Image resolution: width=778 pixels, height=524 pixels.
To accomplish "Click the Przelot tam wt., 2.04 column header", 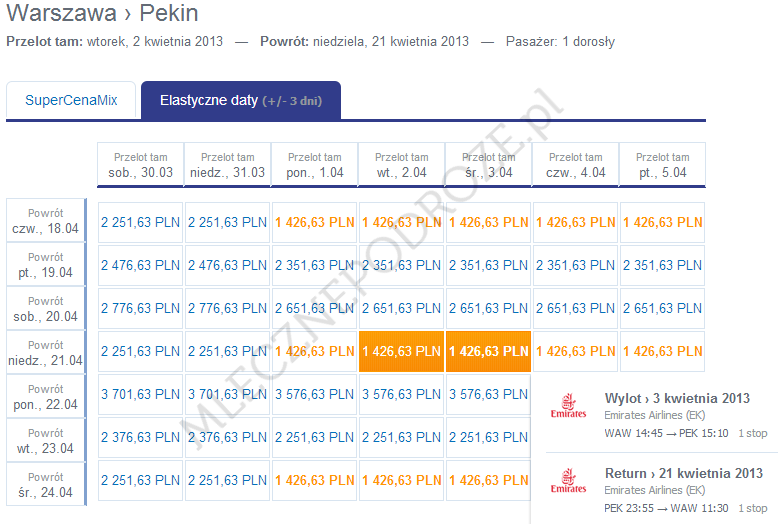I will (401, 165).
